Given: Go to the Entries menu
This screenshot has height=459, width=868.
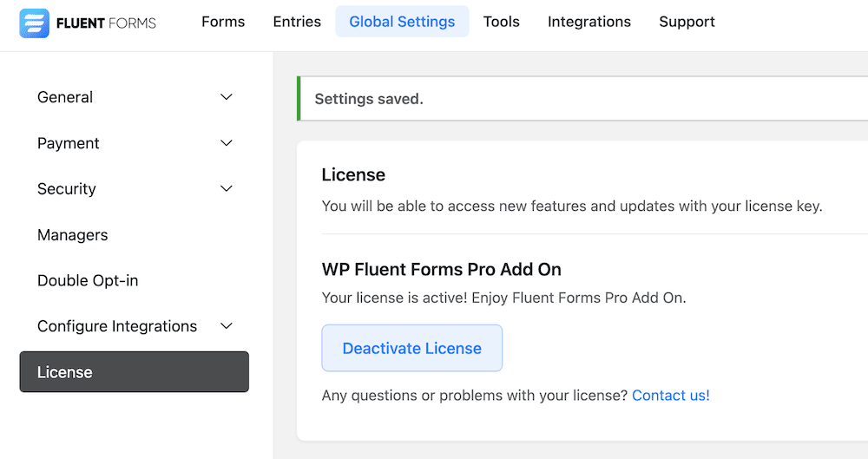Looking at the screenshot, I should coord(297,22).
